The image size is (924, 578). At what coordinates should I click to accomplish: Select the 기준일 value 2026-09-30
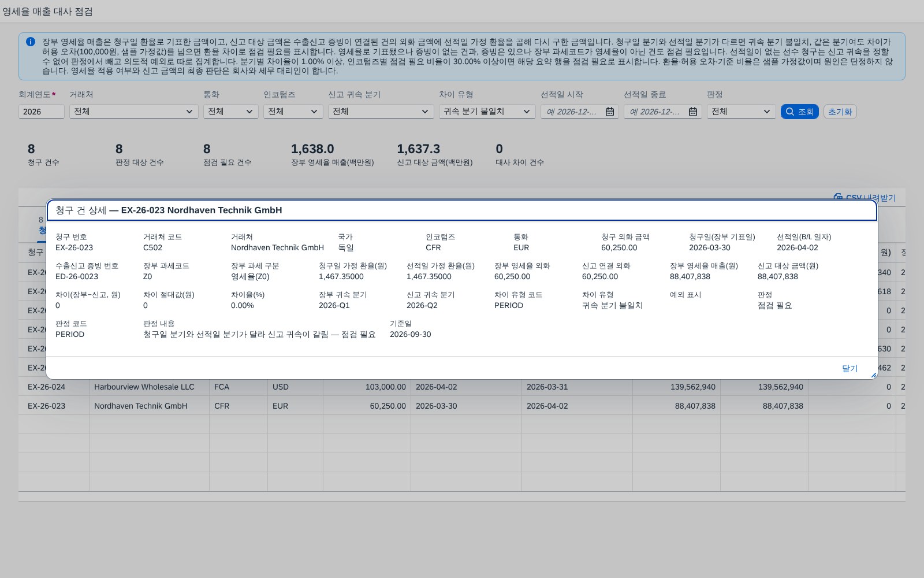[411, 334]
